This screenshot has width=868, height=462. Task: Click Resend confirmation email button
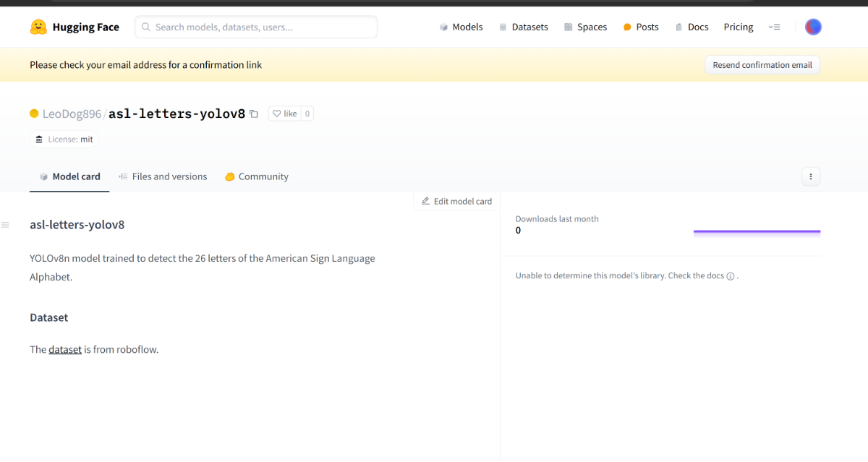click(x=762, y=64)
